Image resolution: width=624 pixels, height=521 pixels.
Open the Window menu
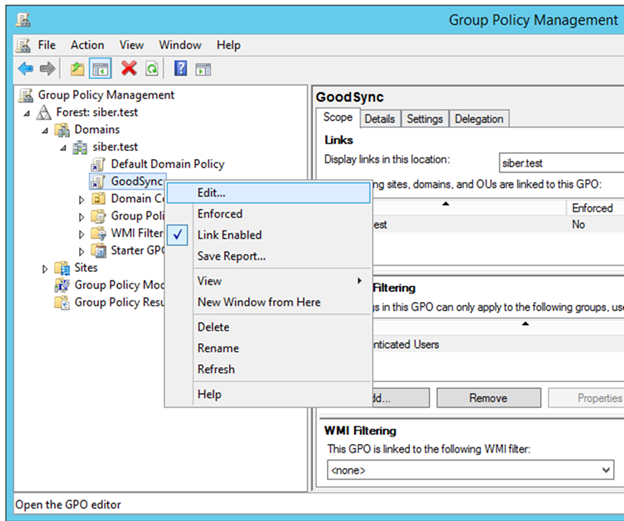coord(180,45)
